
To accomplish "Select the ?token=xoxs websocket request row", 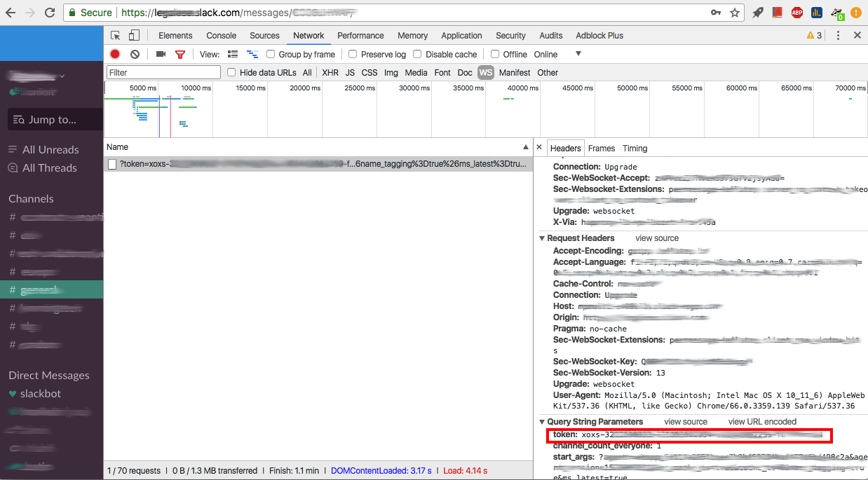I will (318, 164).
